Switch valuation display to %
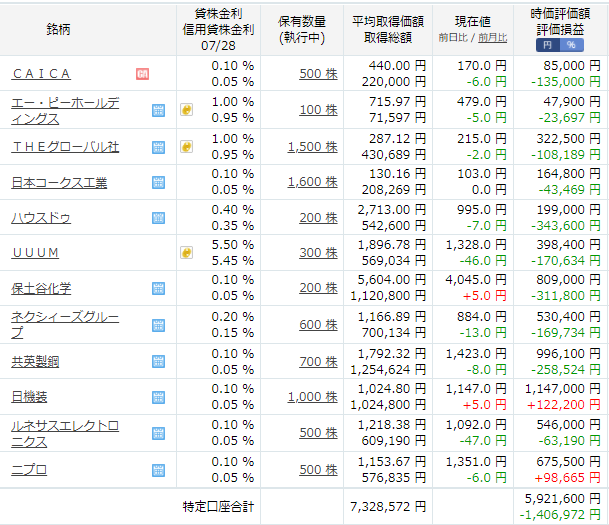Image resolution: width=609 pixels, height=525 pixels. tap(571, 45)
